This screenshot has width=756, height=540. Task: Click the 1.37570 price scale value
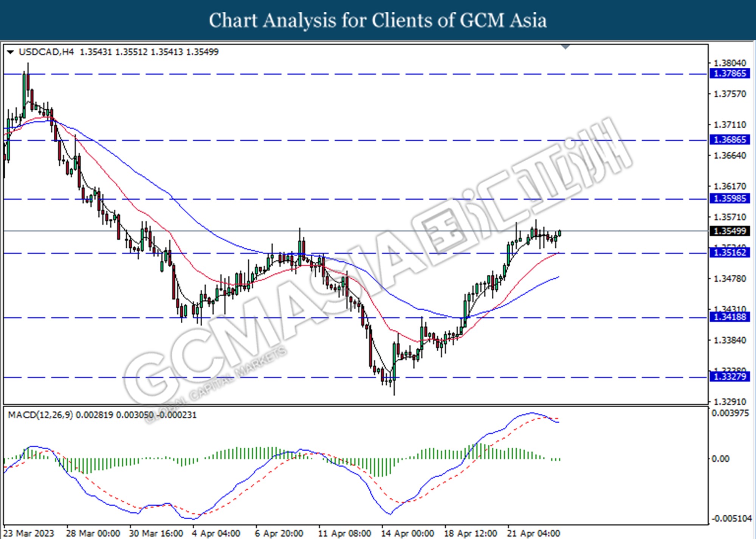click(x=730, y=94)
